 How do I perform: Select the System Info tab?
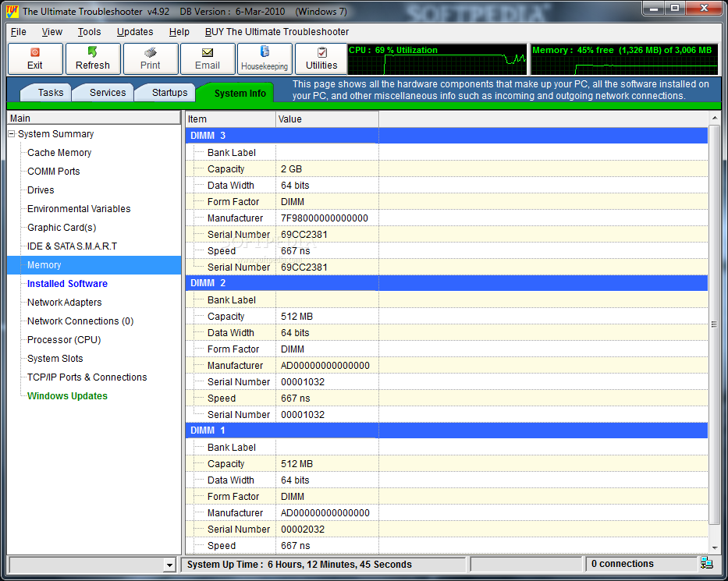[x=236, y=93]
